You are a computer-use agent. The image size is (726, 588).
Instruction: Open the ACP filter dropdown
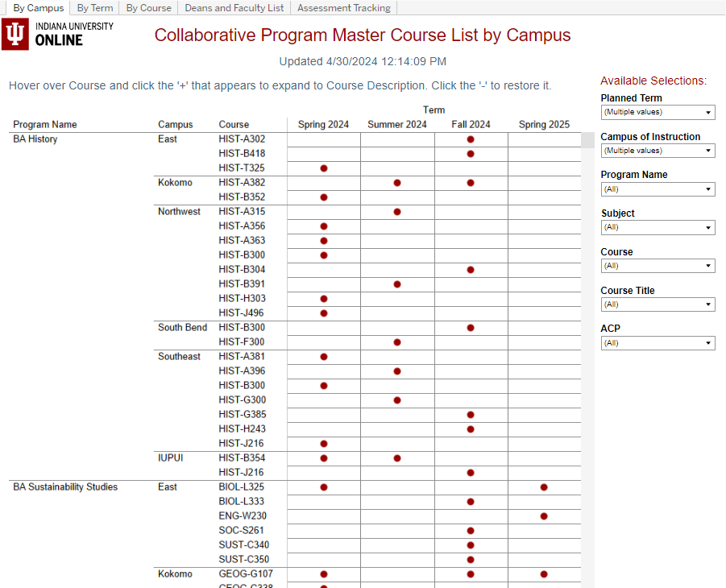(658, 343)
